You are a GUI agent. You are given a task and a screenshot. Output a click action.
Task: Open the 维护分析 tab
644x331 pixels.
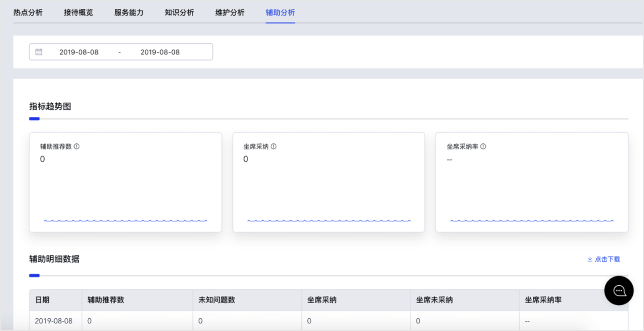click(x=230, y=12)
